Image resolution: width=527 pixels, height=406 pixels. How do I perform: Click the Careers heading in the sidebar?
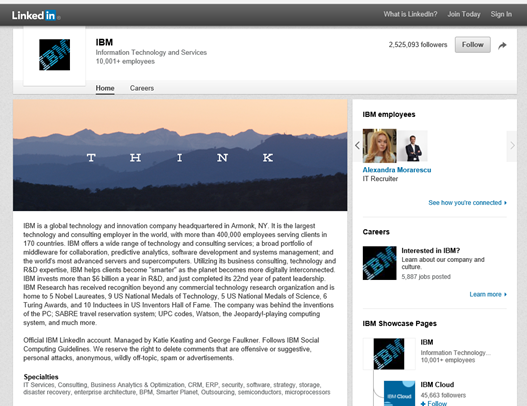[376, 232]
